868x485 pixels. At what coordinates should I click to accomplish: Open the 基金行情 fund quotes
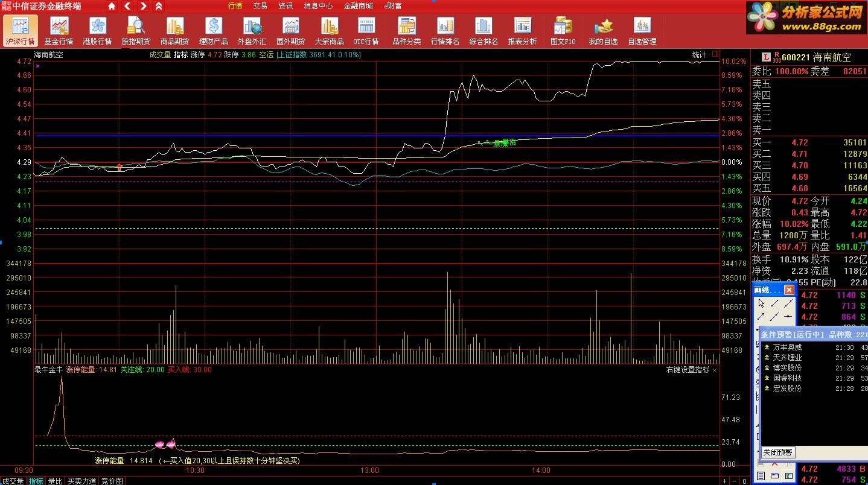59,31
